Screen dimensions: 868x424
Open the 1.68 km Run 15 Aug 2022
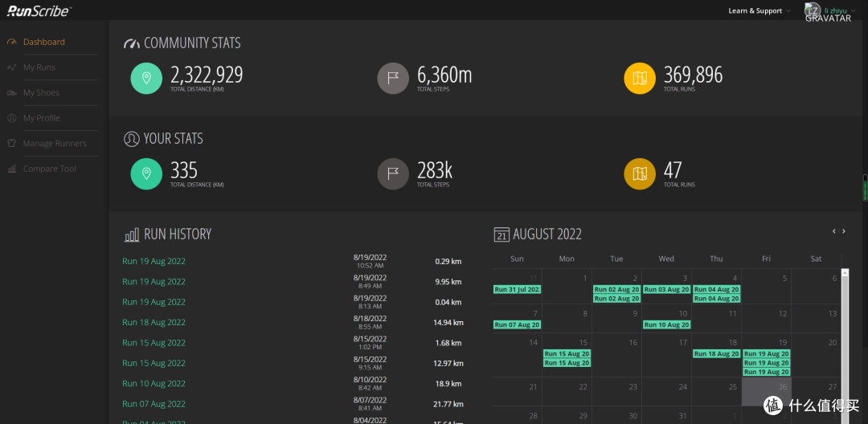click(154, 343)
